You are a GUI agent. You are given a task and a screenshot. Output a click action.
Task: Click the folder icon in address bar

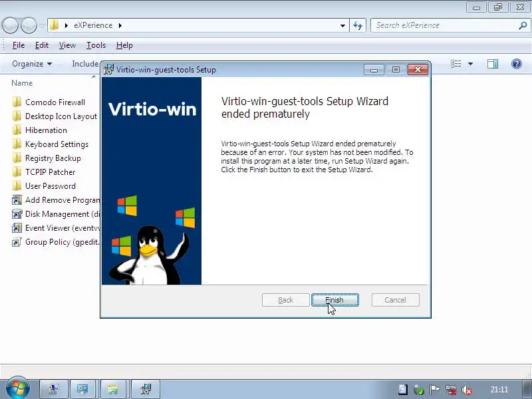coord(55,25)
